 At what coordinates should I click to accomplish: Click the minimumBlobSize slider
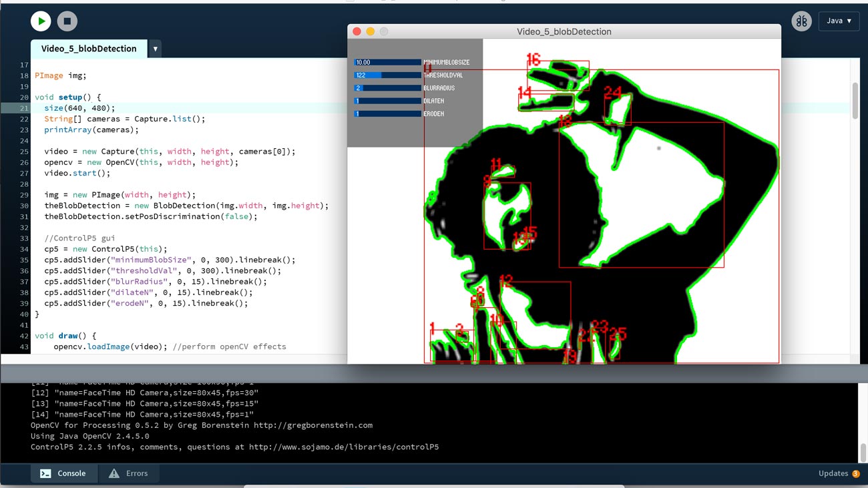point(387,62)
